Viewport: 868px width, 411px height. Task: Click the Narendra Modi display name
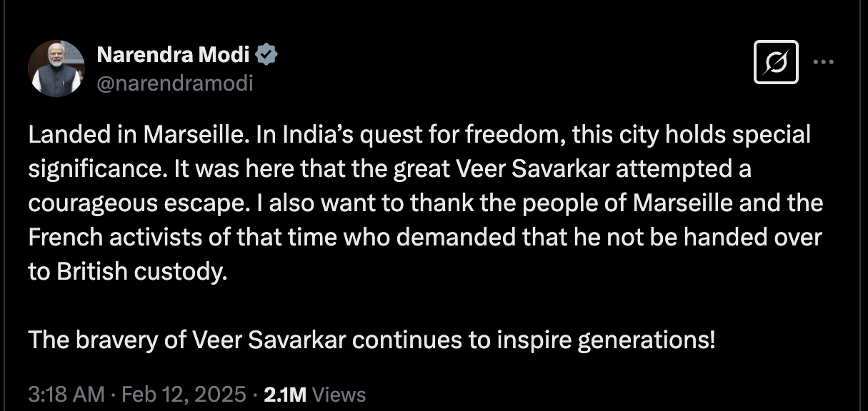point(172,54)
